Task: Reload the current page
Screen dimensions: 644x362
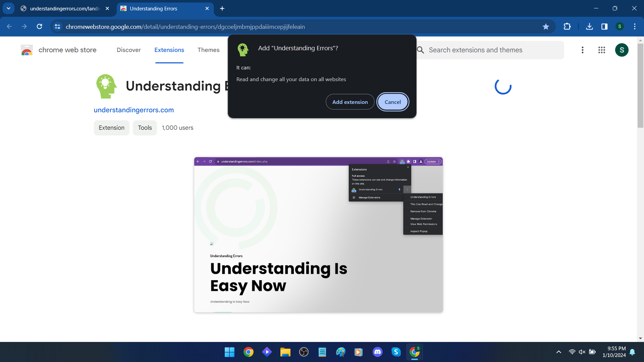Action: 40,26
